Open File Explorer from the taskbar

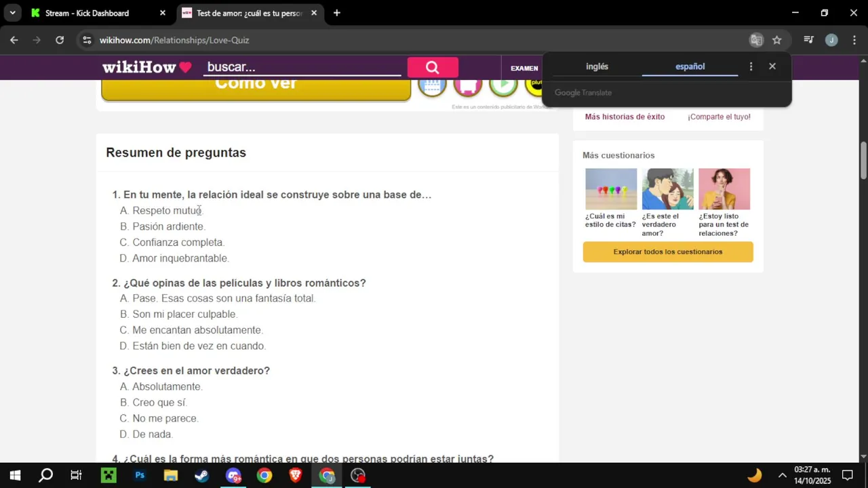171,475
